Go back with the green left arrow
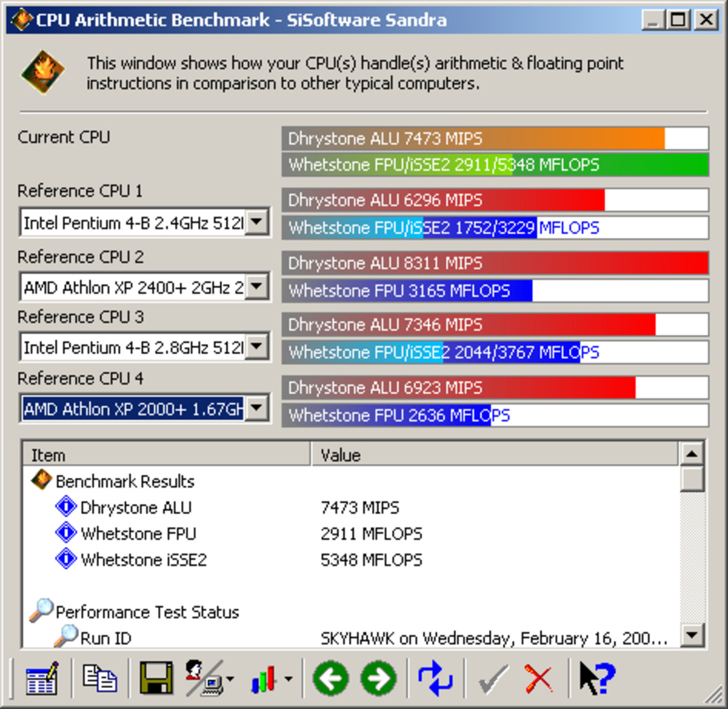The height and width of the screenshot is (709, 728). tap(330, 679)
